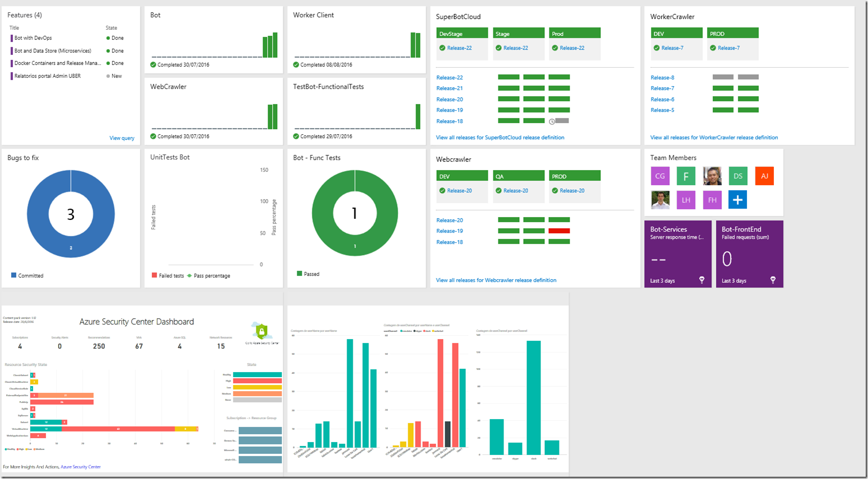The height and width of the screenshot is (479, 868).
Task: Click the CG team member avatar
Action: (660, 176)
